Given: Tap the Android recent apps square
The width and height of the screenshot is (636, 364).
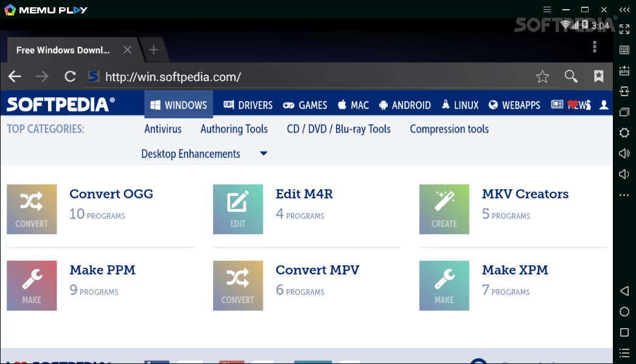Looking at the screenshot, I should tap(624, 332).
